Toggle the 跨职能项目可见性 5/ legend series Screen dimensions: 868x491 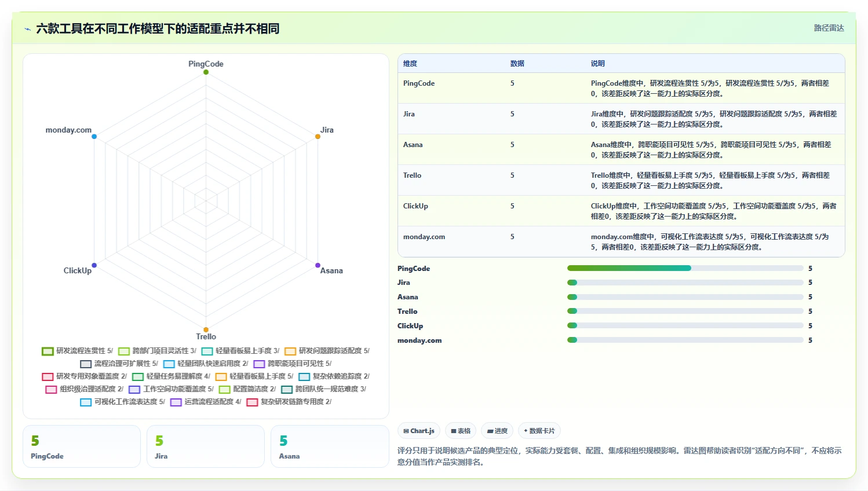[x=293, y=364]
